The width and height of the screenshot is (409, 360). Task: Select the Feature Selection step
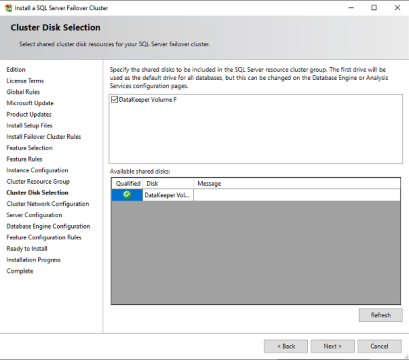29,148
